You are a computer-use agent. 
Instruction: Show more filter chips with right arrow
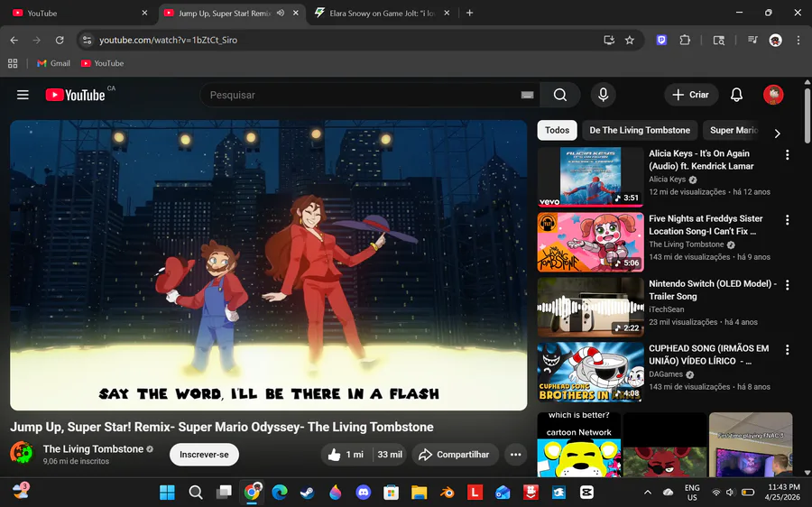pos(777,134)
